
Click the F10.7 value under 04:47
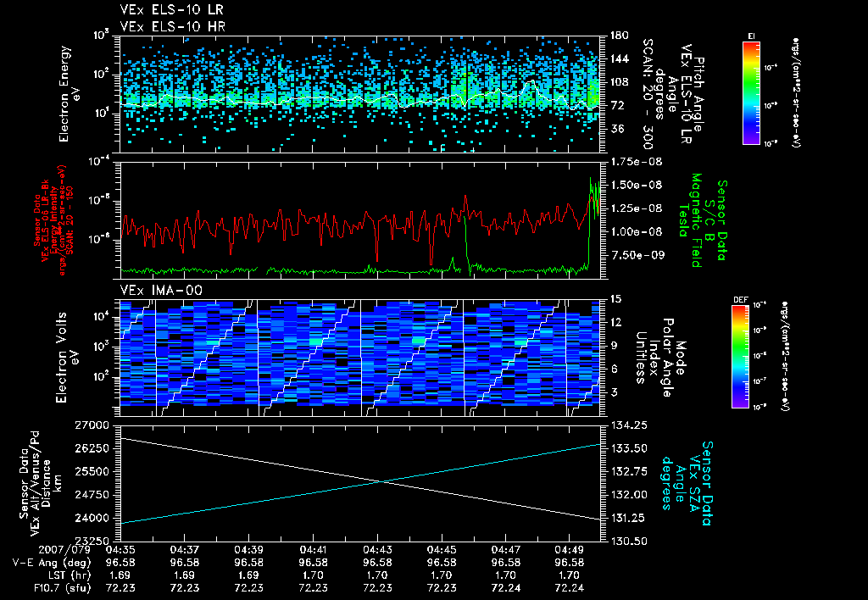[x=506, y=588]
